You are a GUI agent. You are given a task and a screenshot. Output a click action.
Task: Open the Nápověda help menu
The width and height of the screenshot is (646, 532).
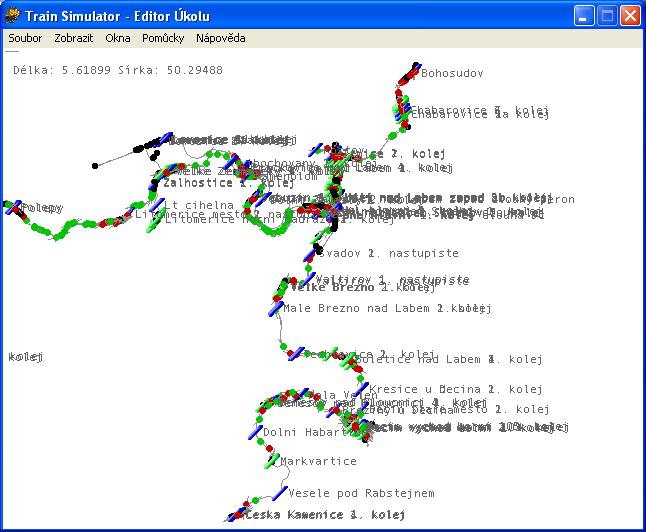click(220, 38)
